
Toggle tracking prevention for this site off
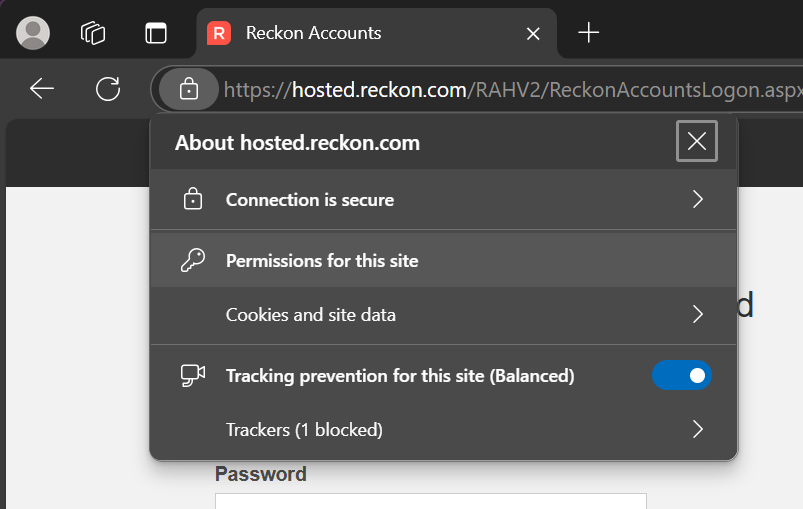682,375
